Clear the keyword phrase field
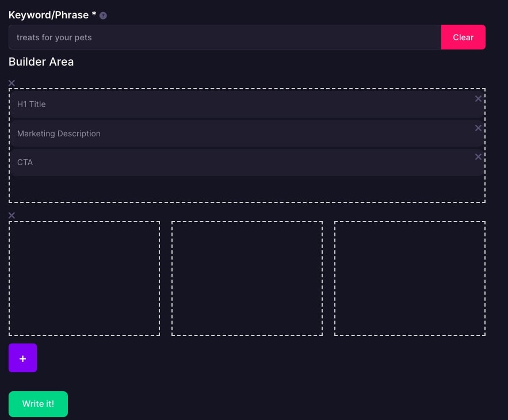Image resolution: width=508 pixels, height=420 pixels. pyautogui.click(x=463, y=37)
